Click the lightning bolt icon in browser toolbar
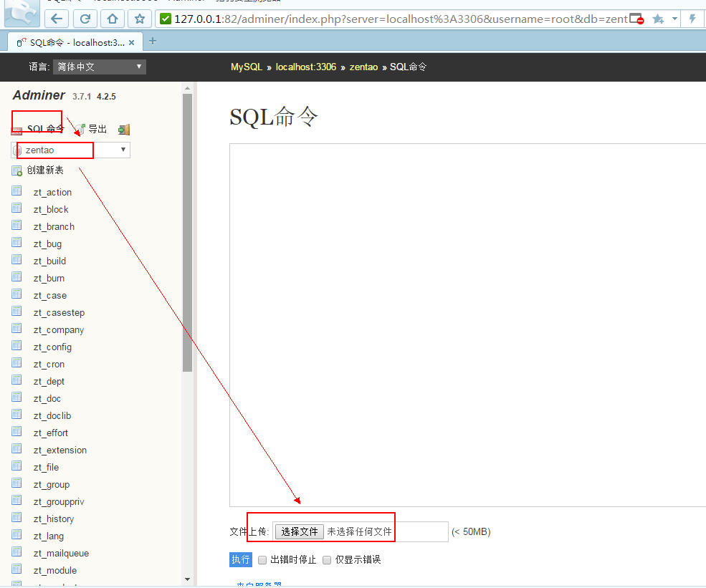Image resolution: width=706 pixels, height=588 pixels. pos(692,19)
